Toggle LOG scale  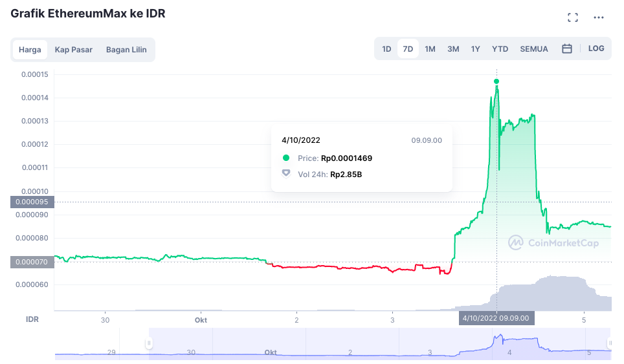pyautogui.click(x=596, y=48)
